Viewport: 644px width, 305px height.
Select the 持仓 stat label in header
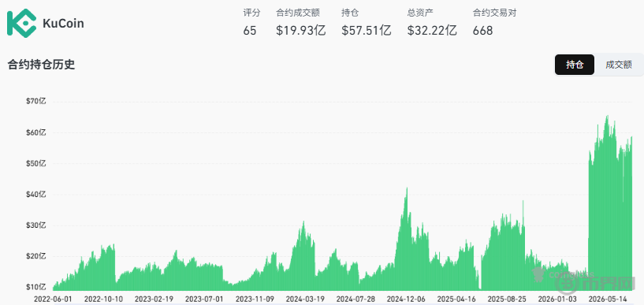350,13
